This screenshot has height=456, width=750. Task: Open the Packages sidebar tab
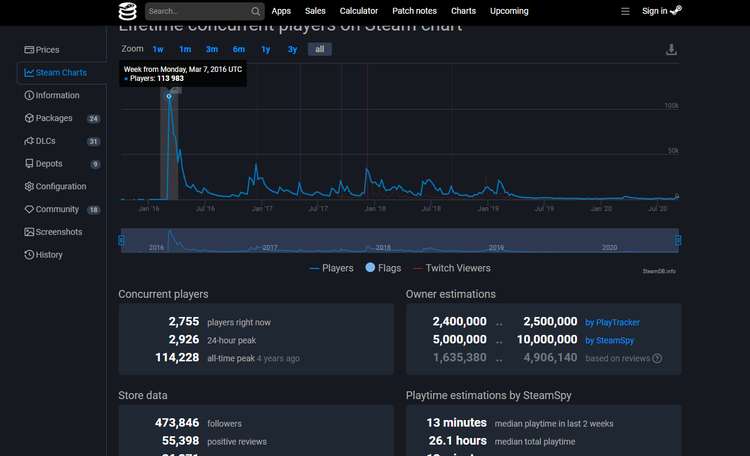61,118
